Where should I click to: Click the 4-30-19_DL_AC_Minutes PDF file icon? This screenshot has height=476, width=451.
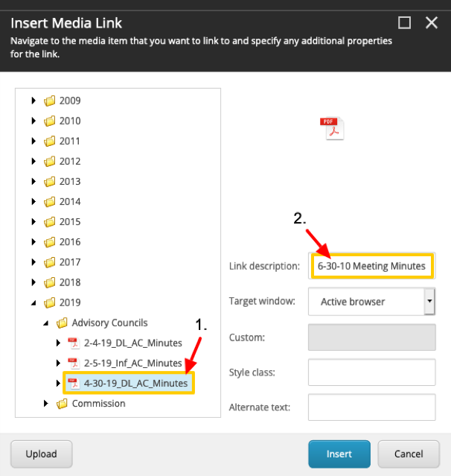tap(74, 384)
